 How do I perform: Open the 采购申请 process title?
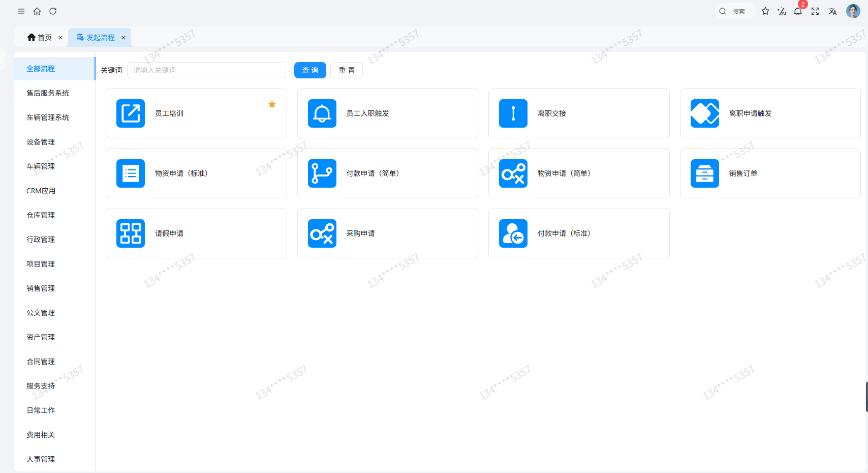coord(361,233)
